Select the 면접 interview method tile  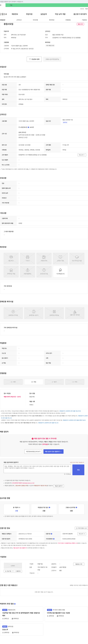pos(34,382)
